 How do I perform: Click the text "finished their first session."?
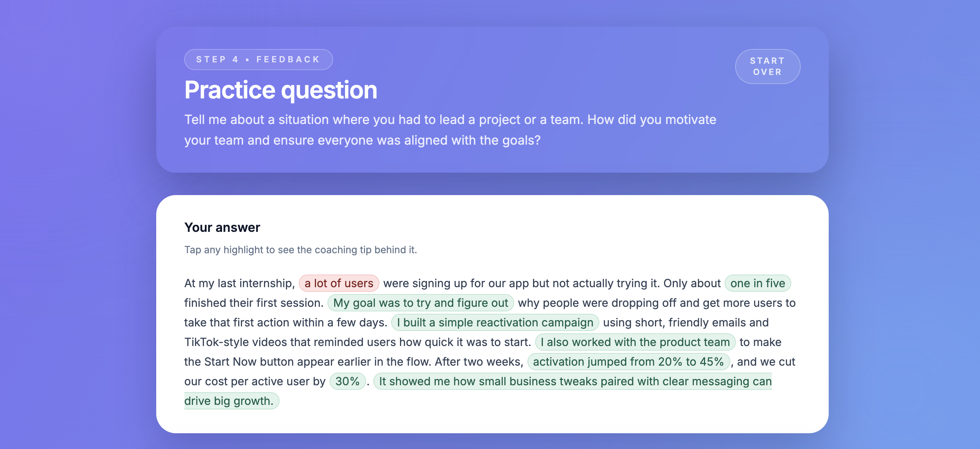[254, 303]
